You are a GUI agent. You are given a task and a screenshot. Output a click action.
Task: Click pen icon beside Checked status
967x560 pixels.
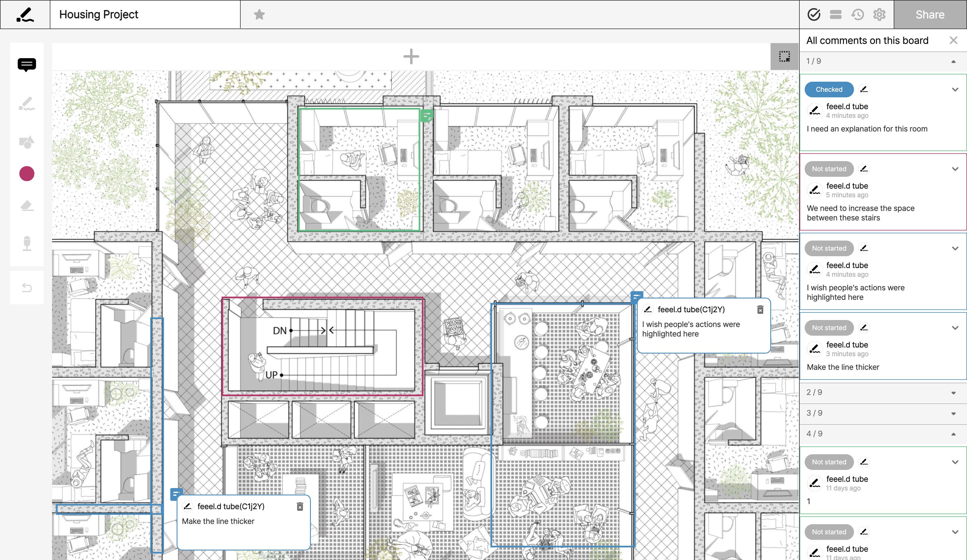pyautogui.click(x=864, y=89)
